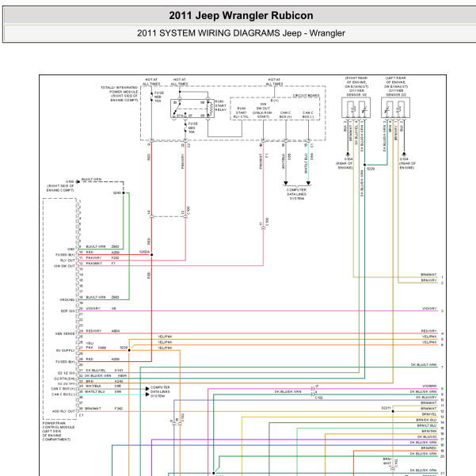Click the 'CIRCUIT BOARD' label

[x=306, y=95]
